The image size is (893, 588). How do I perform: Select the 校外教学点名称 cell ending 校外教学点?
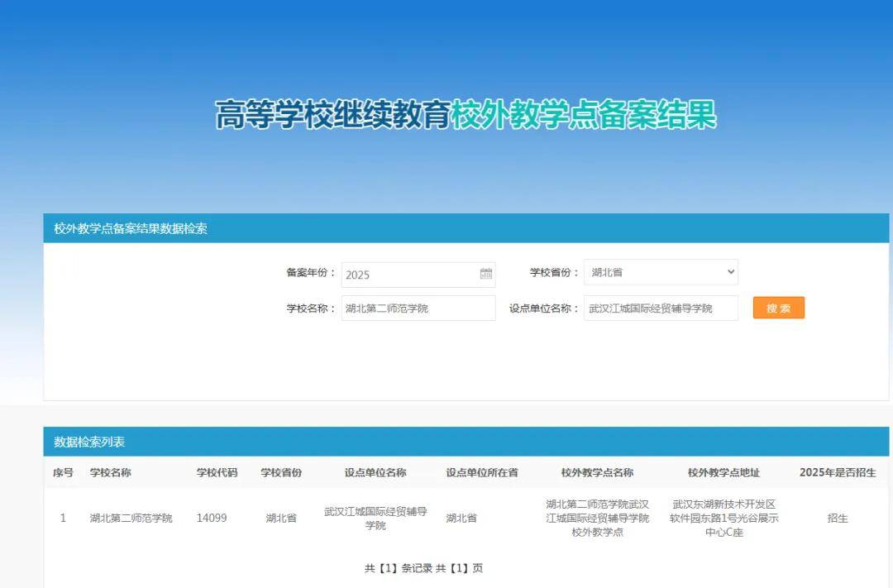point(598,518)
